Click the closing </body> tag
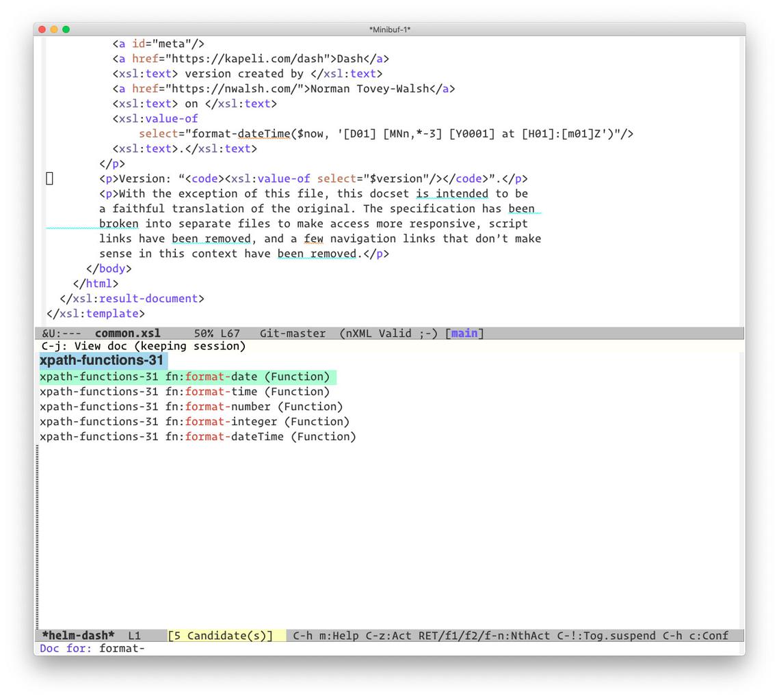779x700 pixels. (109, 269)
